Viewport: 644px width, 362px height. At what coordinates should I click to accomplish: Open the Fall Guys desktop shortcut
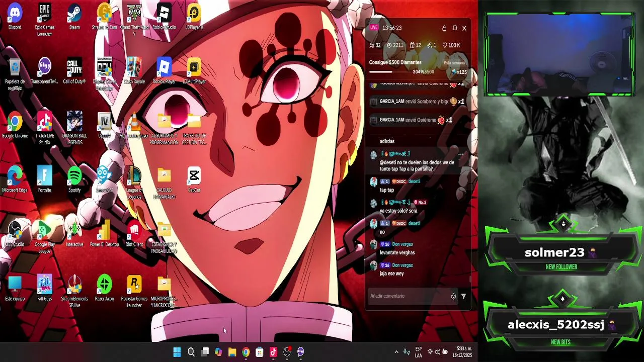[x=44, y=288]
